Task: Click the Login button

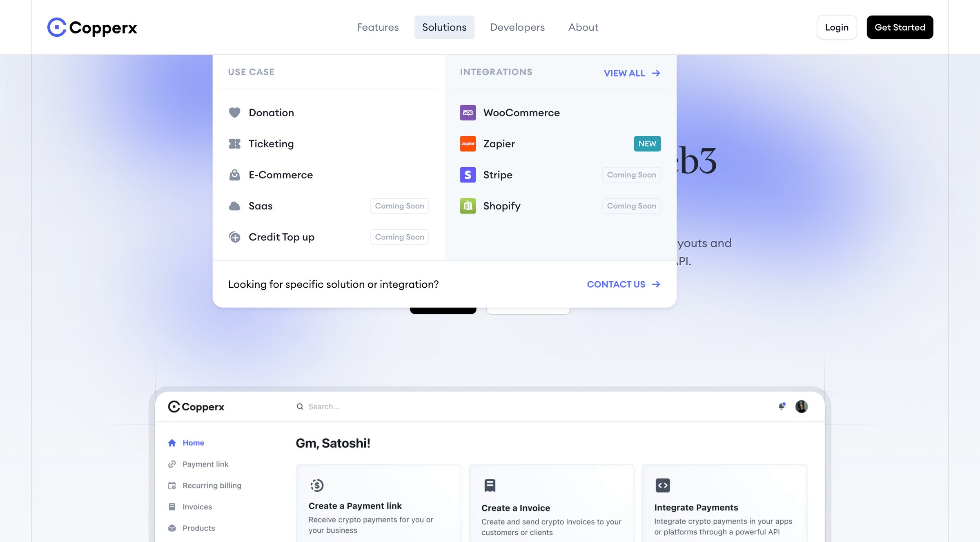Action: pyautogui.click(x=837, y=27)
